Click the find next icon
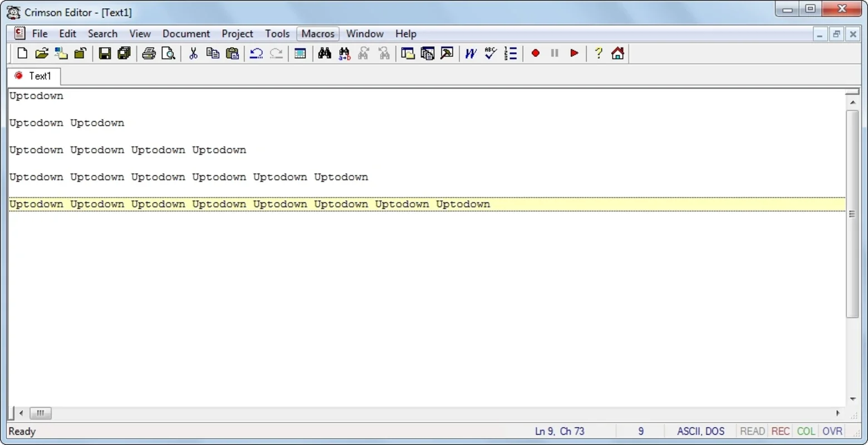This screenshot has width=868, height=445. pos(364,53)
